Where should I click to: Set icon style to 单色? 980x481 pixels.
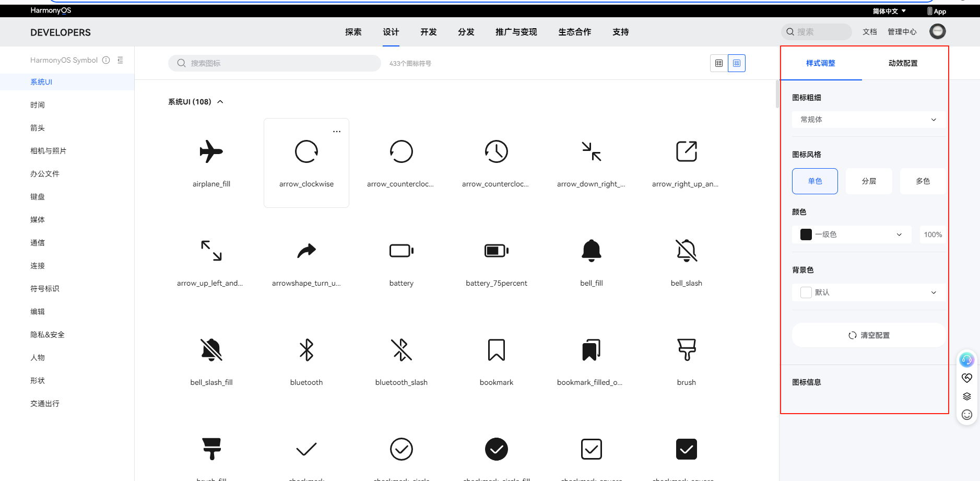coord(815,181)
